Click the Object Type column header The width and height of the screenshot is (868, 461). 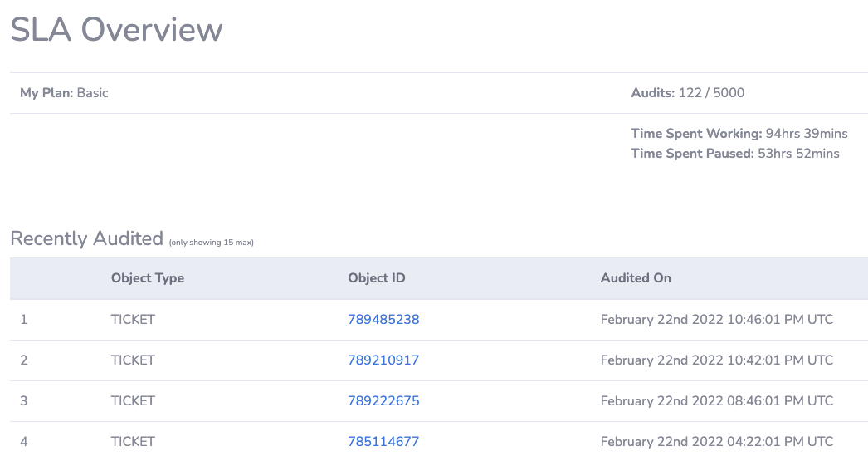148,278
